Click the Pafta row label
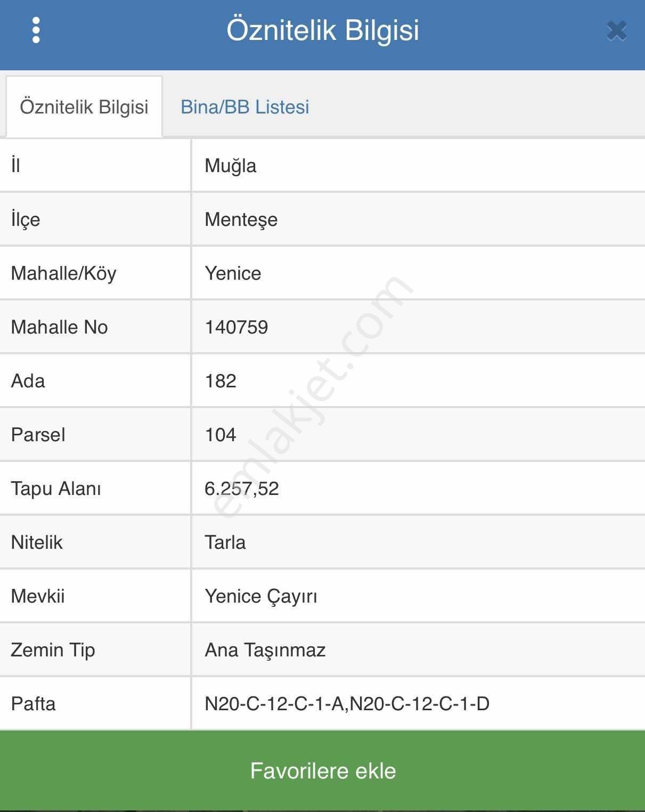The height and width of the screenshot is (812, 645). [x=34, y=704]
